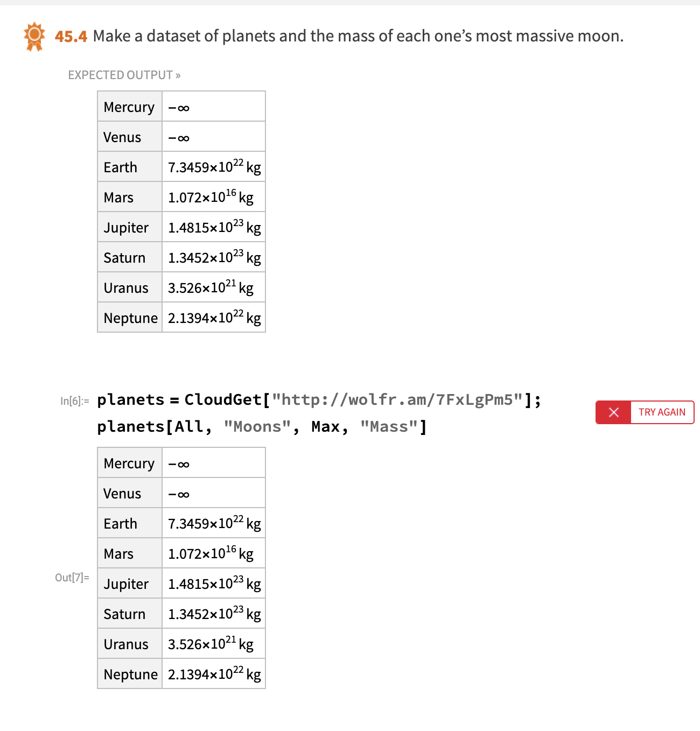Click the CloudGet URL string in the code

tap(397, 399)
